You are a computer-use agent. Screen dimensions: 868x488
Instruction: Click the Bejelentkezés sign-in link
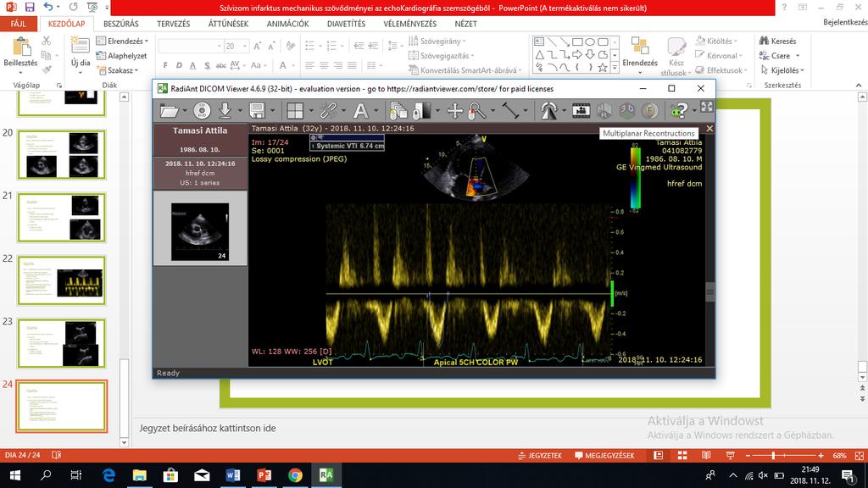pyautogui.click(x=845, y=22)
